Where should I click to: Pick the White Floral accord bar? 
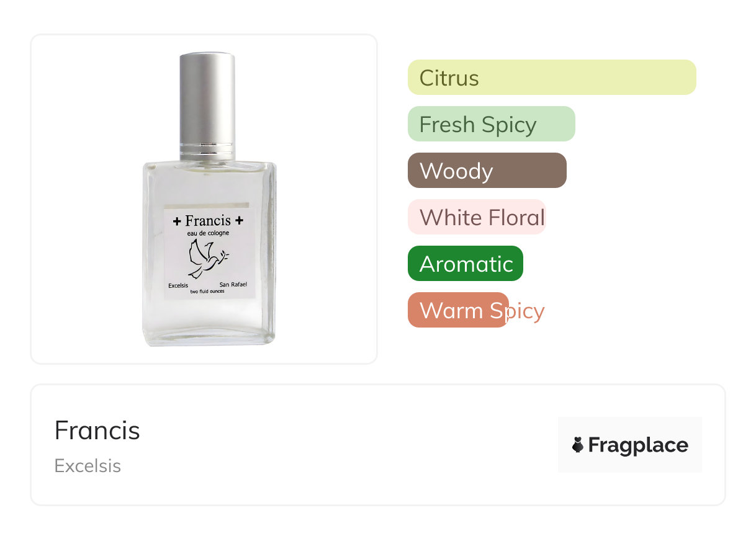(x=477, y=217)
